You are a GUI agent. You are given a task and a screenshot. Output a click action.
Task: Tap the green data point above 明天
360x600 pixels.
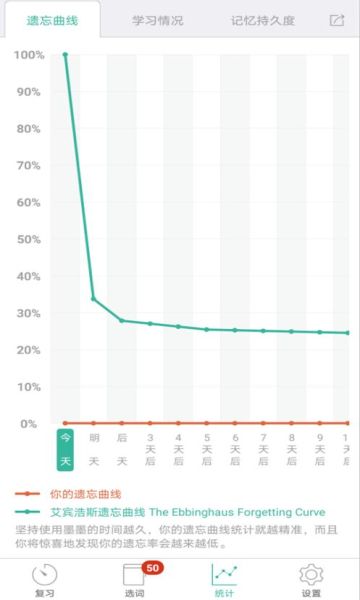point(93,298)
